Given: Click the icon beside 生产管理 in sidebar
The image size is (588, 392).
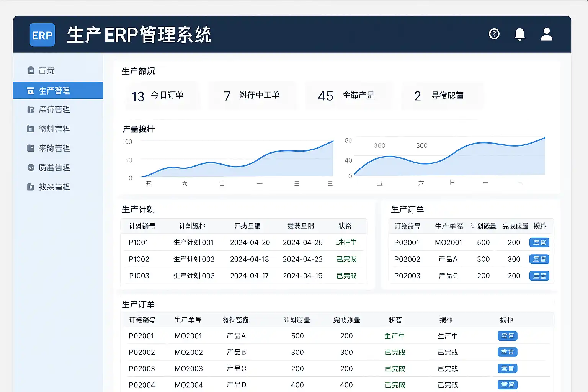Looking at the screenshot, I should pos(31,91).
